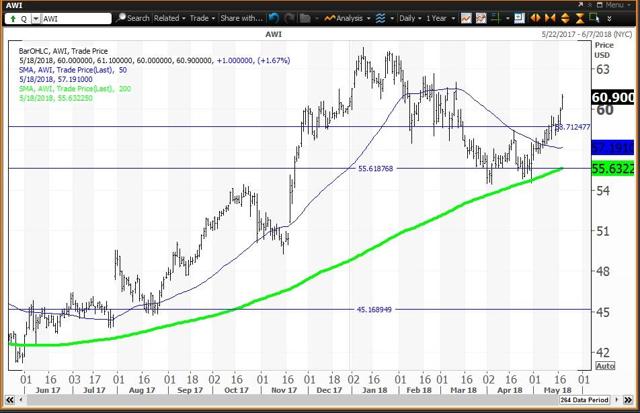Click the green 55.6322 SMA value label
This screenshot has height=413, width=640.
[x=613, y=169]
